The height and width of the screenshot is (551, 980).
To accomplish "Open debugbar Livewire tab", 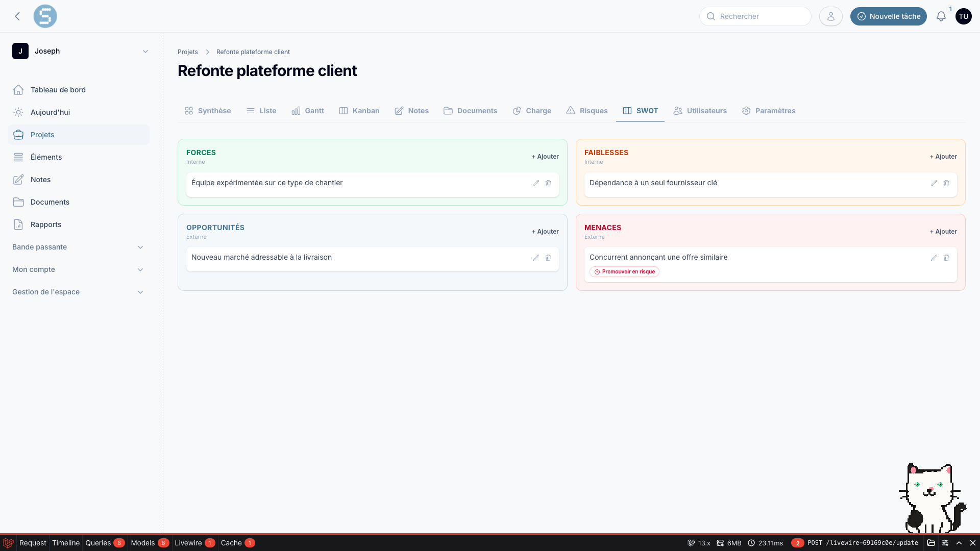I will coord(194,543).
